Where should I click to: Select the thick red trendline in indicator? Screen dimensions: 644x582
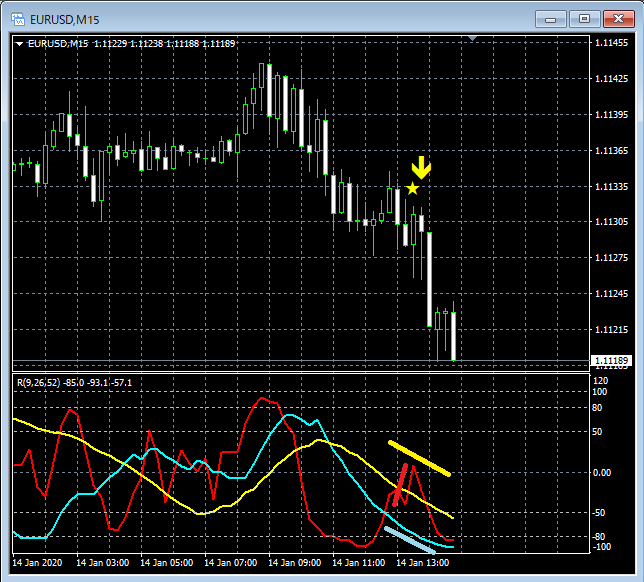pos(400,485)
